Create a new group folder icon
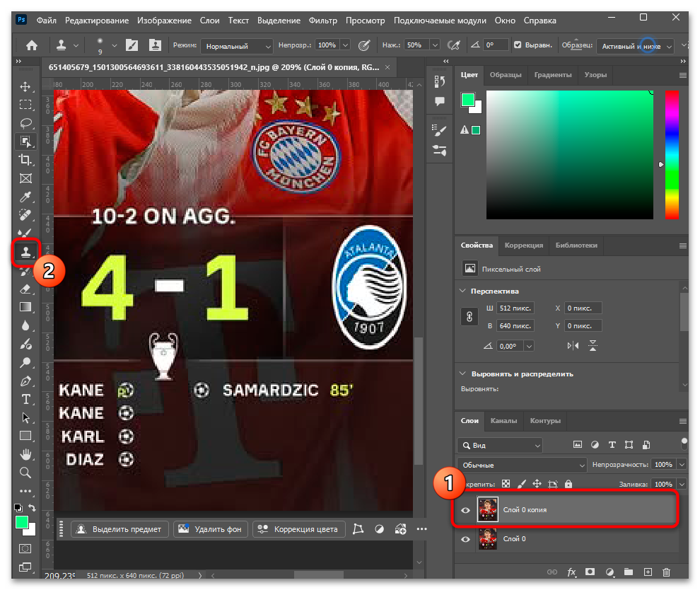Viewport: 700px width, 590px height. pyautogui.click(x=629, y=572)
